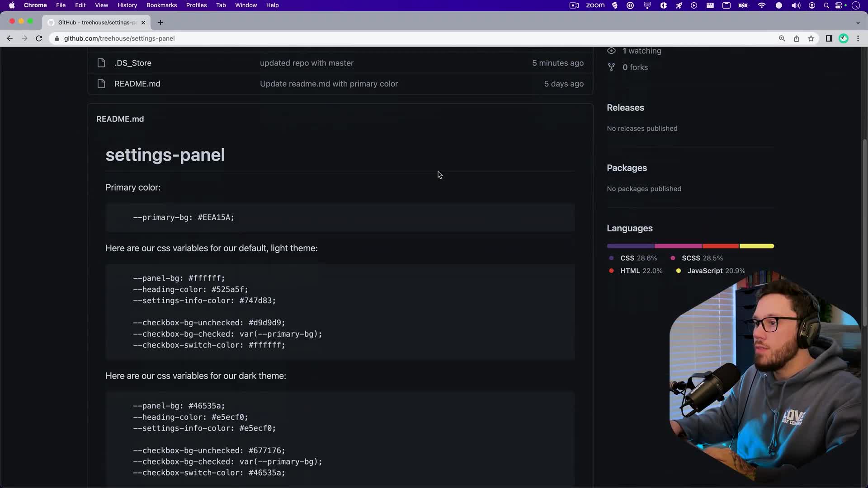868x488 pixels.
Task: Click the file icon next to README.md
Action: click(x=101, y=84)
